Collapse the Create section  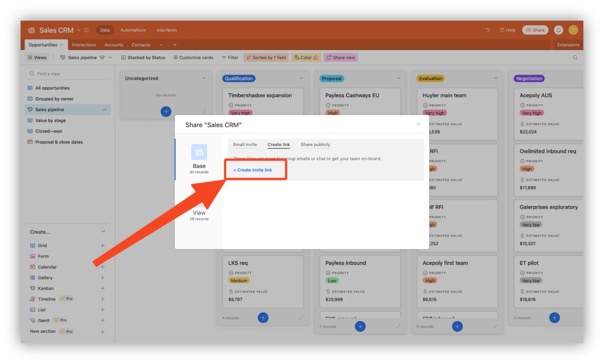(x=103, y=232)
